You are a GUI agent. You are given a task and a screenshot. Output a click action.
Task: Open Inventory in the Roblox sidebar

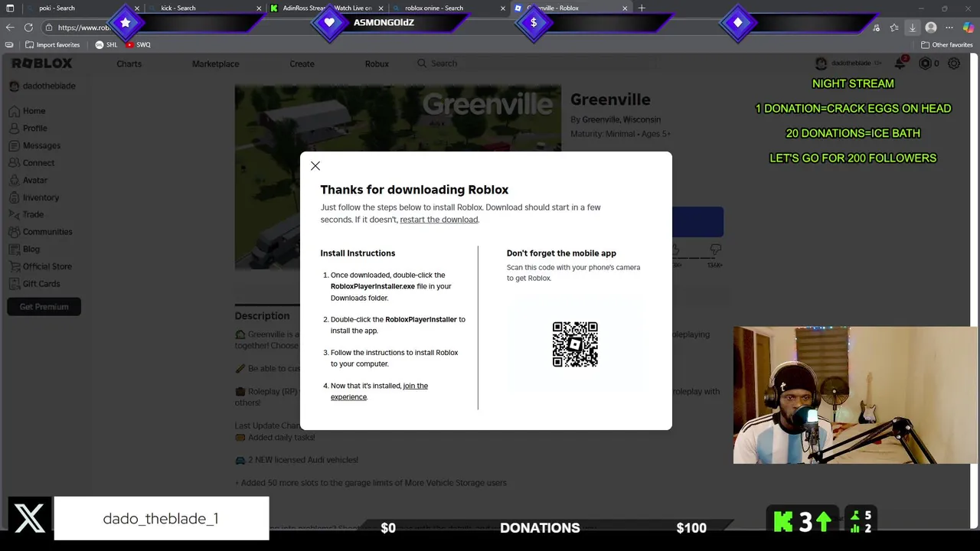coord(34,197)
